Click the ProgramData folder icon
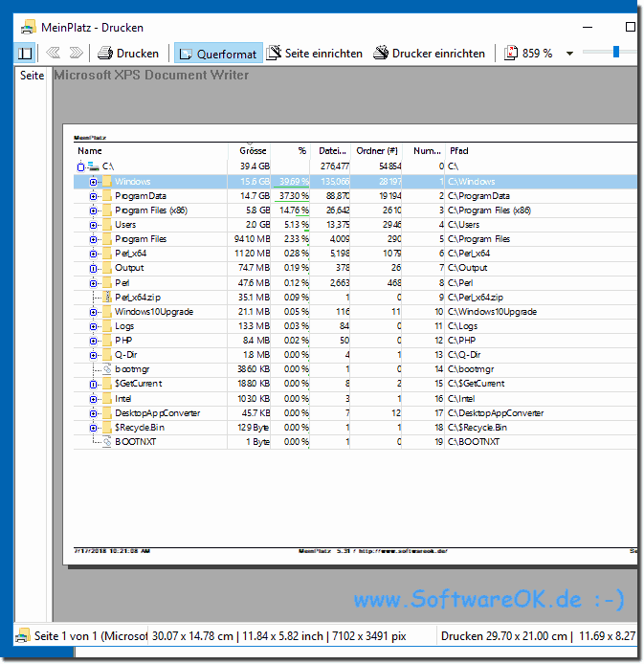644x664 pixels. 107,196
